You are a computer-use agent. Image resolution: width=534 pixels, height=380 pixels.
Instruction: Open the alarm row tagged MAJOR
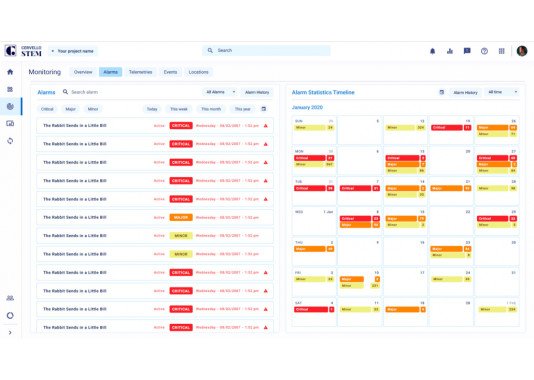point(155,217)
